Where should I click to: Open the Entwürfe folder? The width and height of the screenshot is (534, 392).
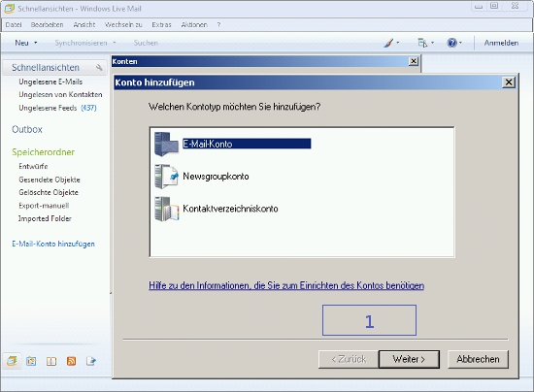pyautogui.click(x=33, y=166)
